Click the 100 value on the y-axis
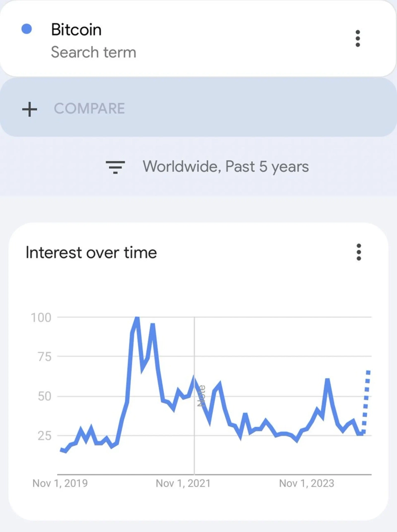 coord(41,317)
